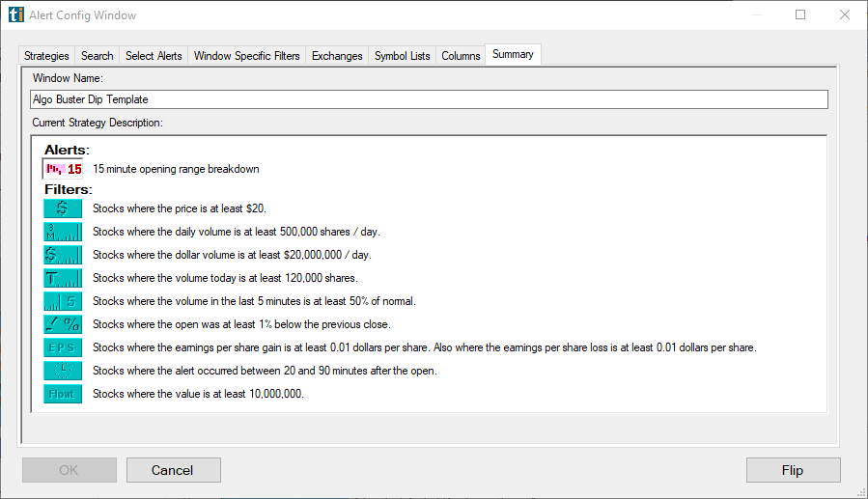The height and width of the screenshot is (499, 868).
Task: Click the 5-minute volume filter icon
Action: pyautogui.click(x=63, y=301)
